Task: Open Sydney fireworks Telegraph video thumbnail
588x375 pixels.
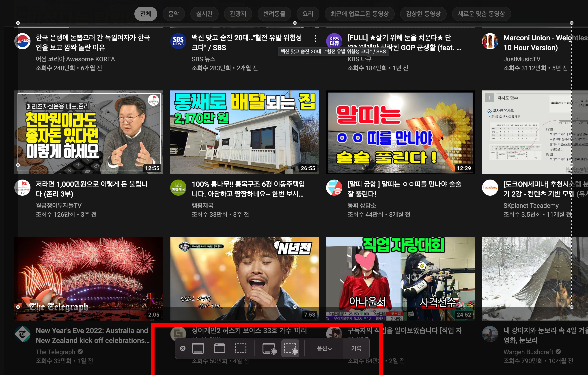Action: 89,279
